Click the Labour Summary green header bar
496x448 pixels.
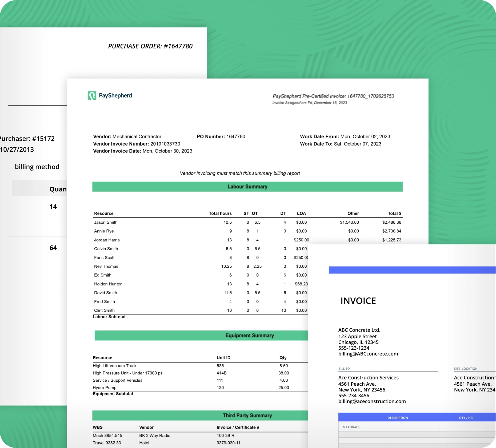[247, 187]
